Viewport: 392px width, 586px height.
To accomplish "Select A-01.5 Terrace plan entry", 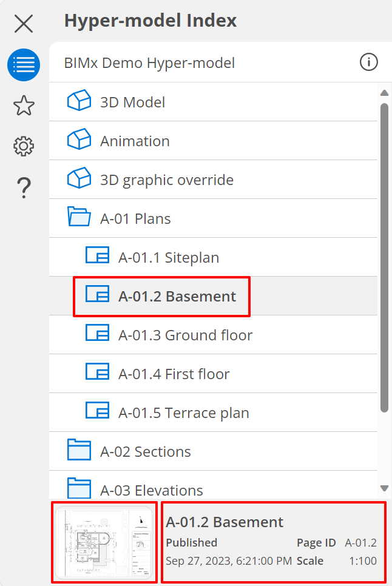I will [x=183, y=413].
